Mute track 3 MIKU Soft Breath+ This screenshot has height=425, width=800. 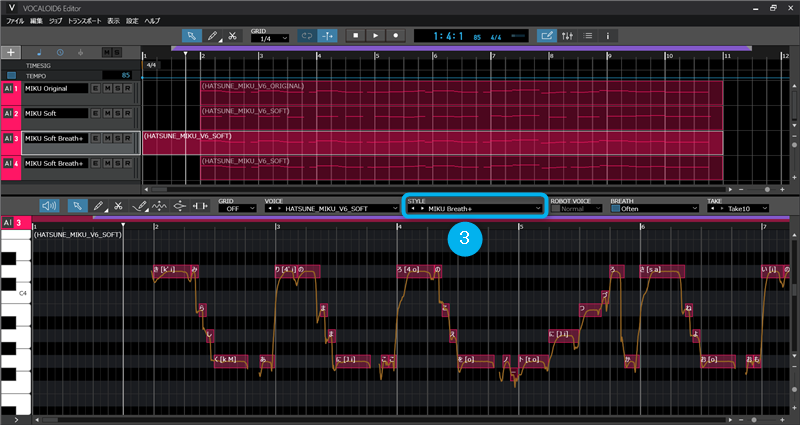tap(107, 138)
